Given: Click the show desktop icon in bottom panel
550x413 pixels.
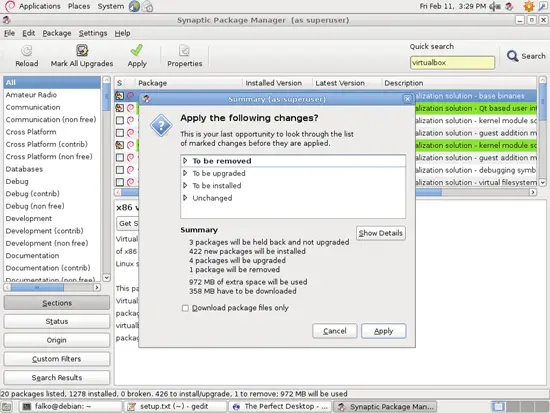Looking at the screenshot, I should pos(7,407).
